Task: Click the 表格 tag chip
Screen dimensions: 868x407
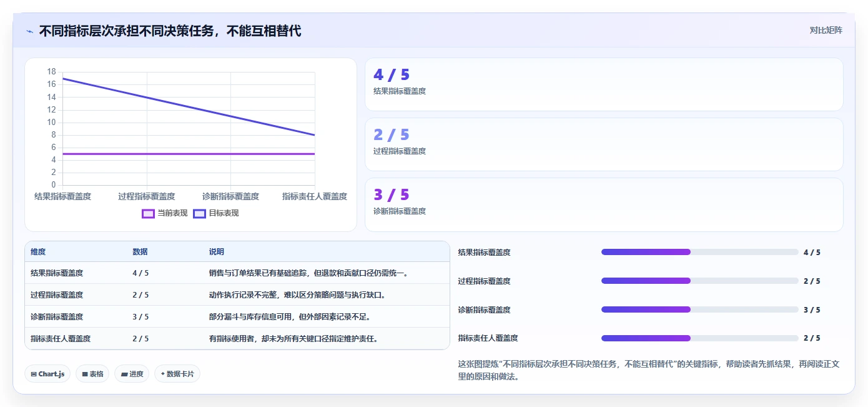Action: coord(92,374)
